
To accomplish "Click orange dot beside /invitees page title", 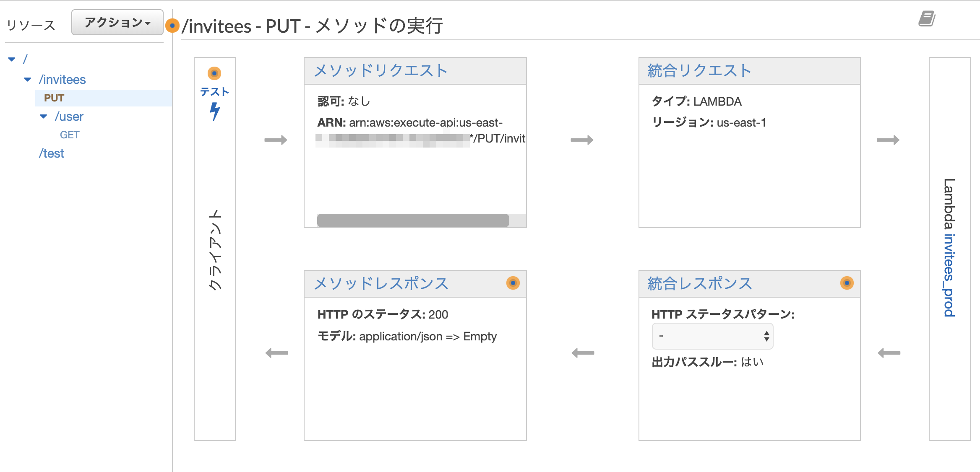I will [x=172, y=26].
